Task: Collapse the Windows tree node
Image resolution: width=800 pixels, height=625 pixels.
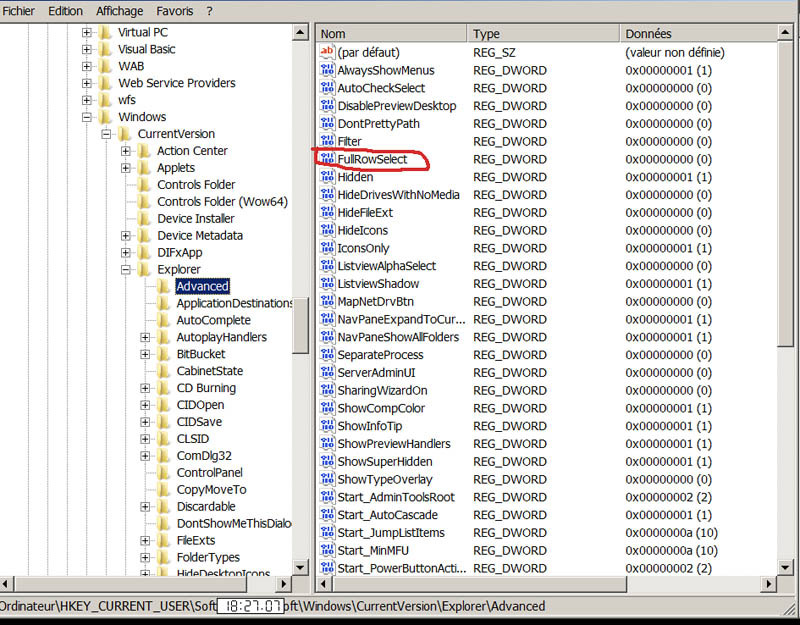Action: click(x=87, y=117)
